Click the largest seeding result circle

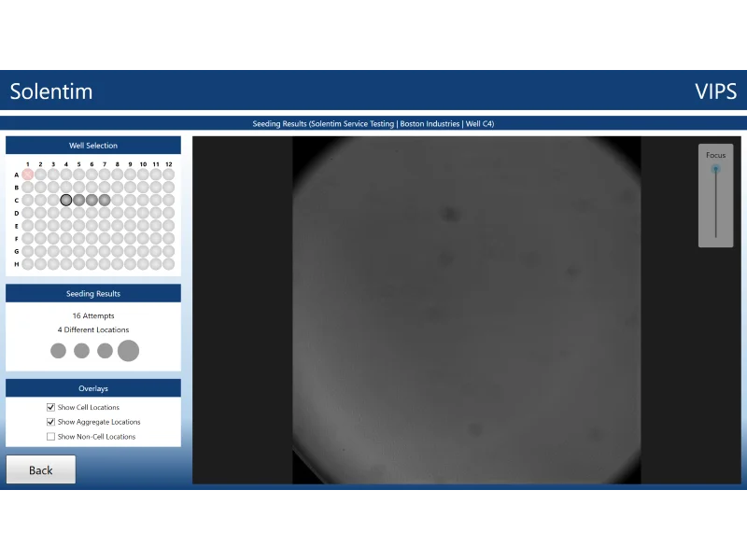click(x=128, y=351)
